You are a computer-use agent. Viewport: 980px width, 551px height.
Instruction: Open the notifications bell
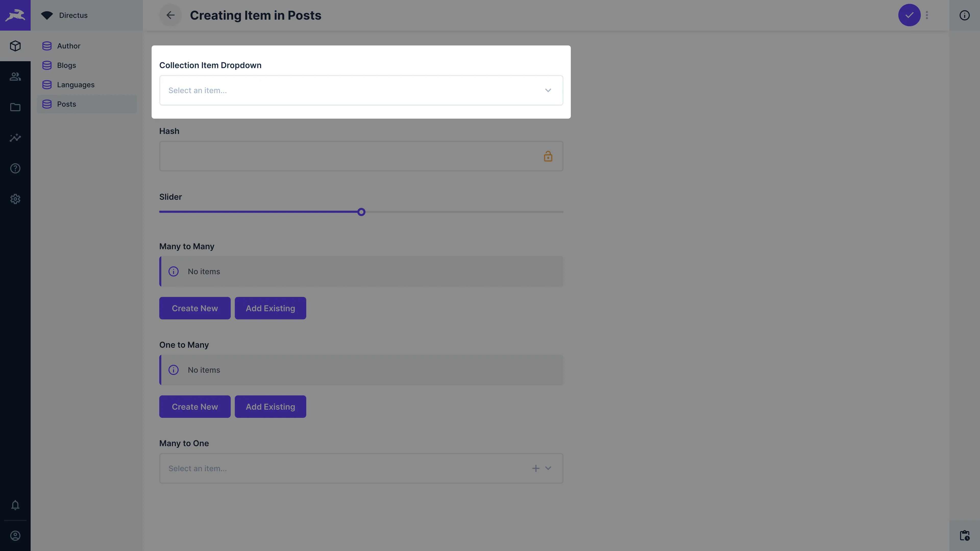(x=15, y=505)
